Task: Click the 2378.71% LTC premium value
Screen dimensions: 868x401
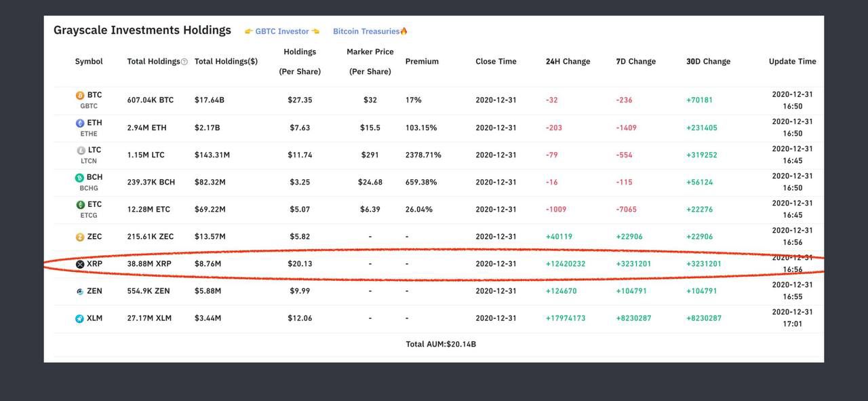Action: pos(423,155)
